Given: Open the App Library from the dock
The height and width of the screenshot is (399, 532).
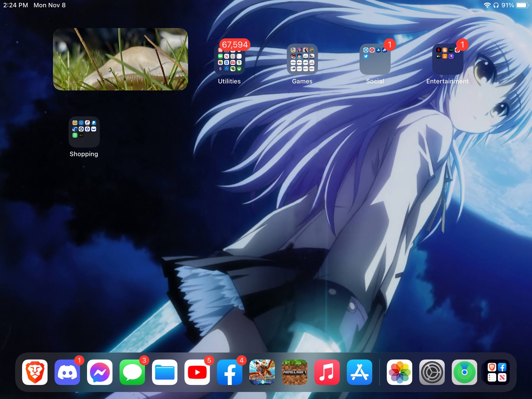Looking at the screenshot, I should (497, 372).
